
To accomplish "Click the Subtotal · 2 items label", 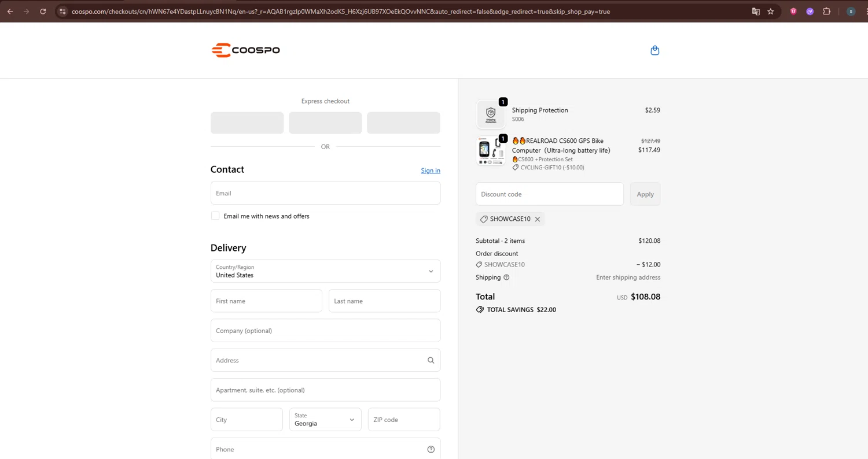I will 500,241.
